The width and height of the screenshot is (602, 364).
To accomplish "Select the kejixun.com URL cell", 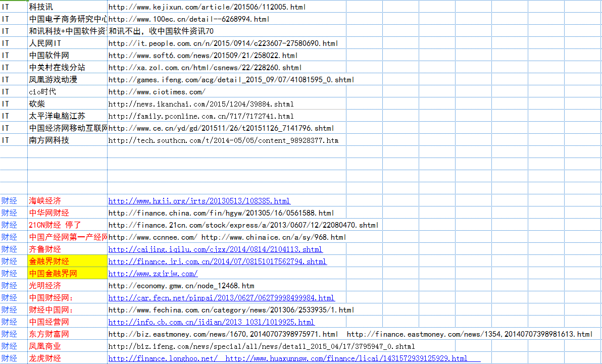I will pos(227,7).
